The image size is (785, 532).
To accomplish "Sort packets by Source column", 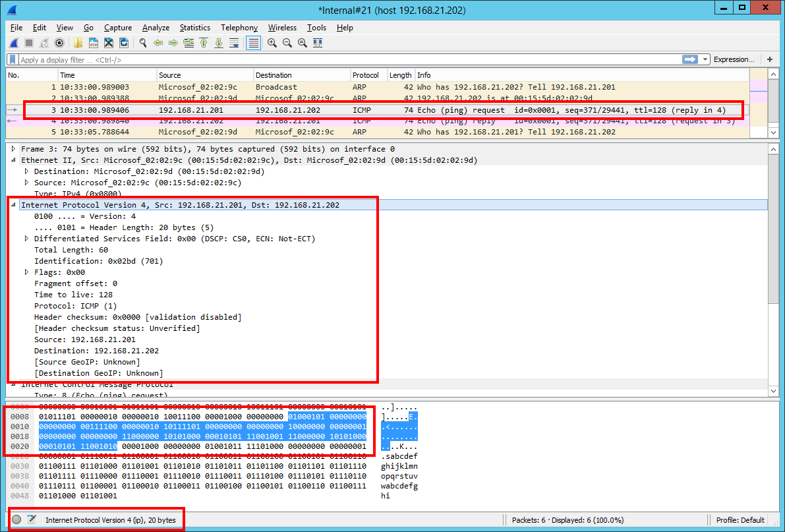I will [x=205, y=75].
